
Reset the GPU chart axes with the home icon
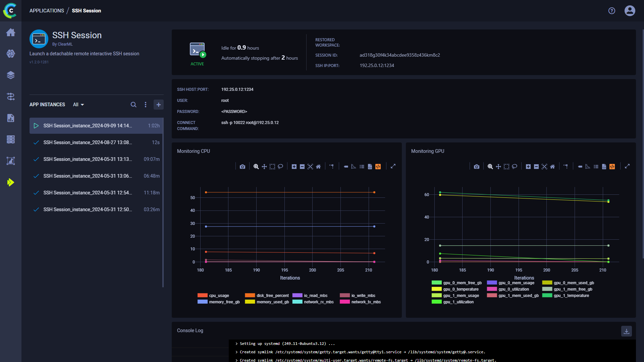click(x=552, y=166)
